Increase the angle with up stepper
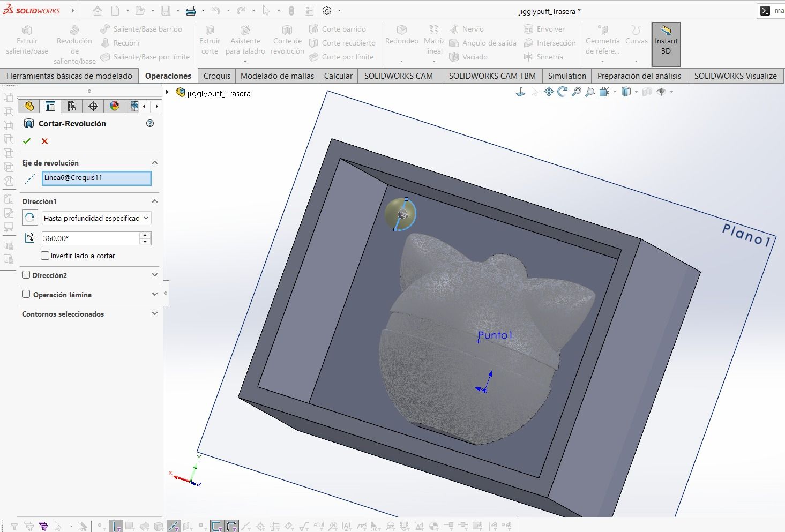This screenshot has height=532, width=785. 145,235
